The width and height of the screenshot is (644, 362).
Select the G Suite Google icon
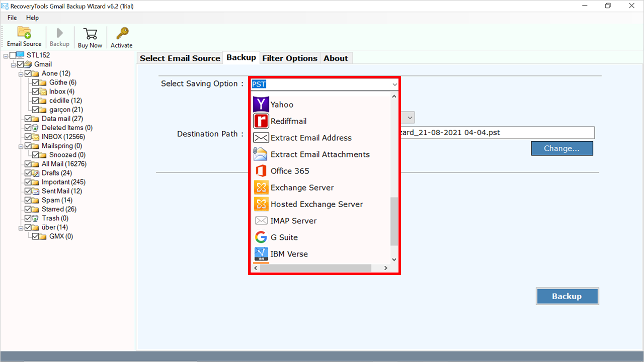coord(261,237)
